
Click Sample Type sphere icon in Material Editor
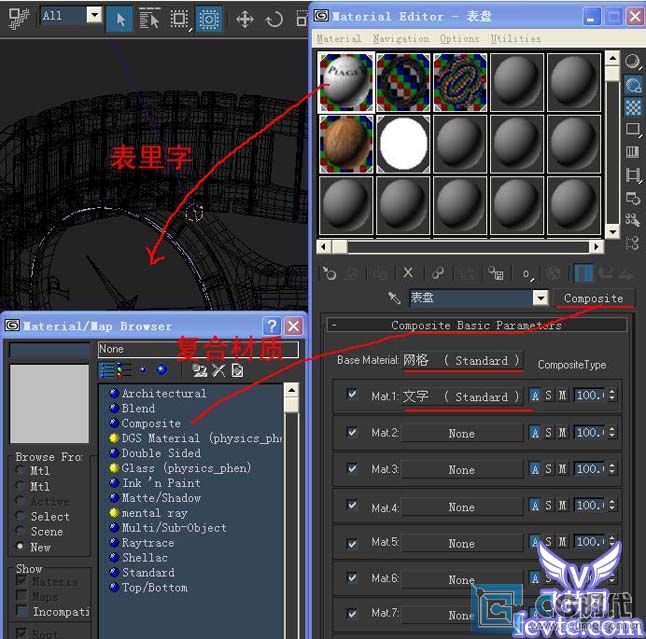coord(632,62)
